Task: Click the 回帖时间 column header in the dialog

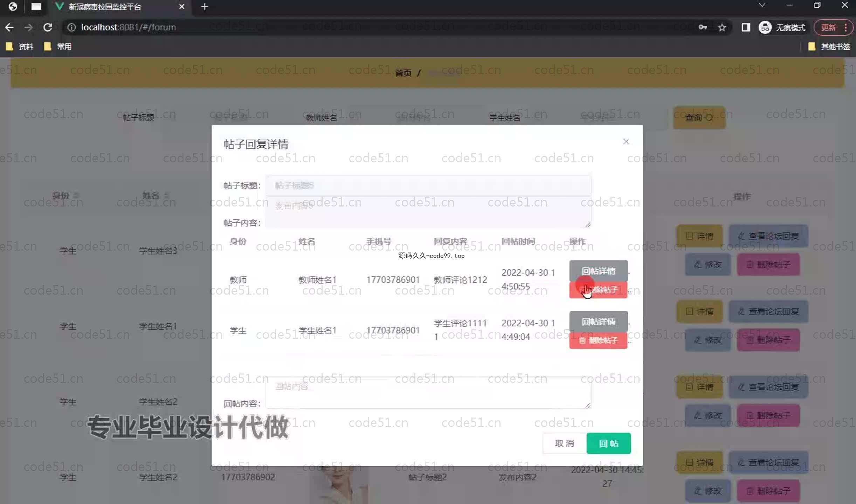Action: (x=518, y=241)
